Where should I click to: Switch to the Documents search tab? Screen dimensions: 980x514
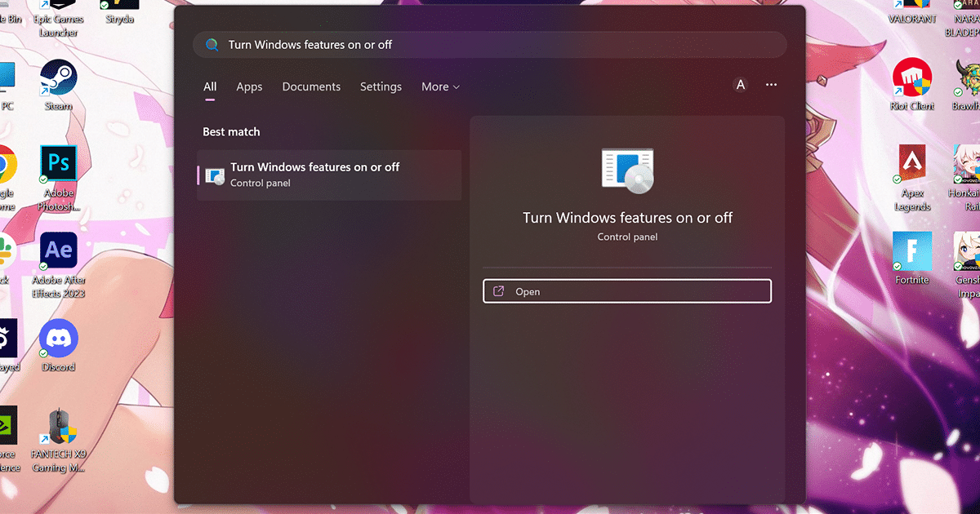tap(311, 86)
